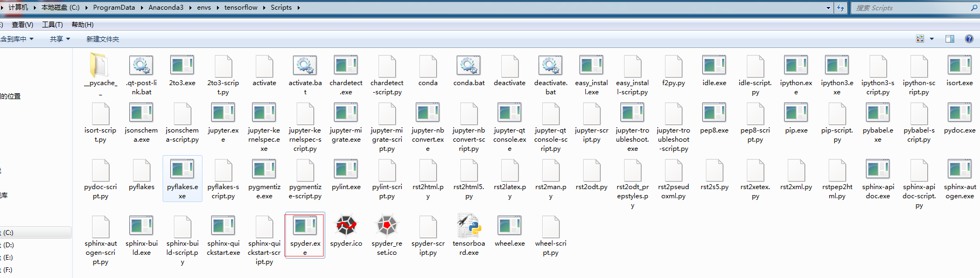The height and width of the screenshot is (278, 980).
Task: Toggle the preview pane button
Action: tap(950, 39)
